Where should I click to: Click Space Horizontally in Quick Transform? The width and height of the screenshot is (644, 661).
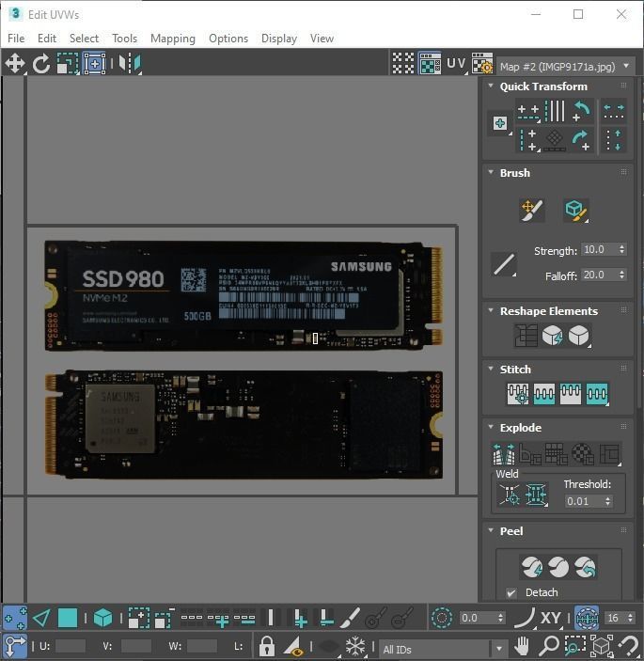(x=614, y=111)
